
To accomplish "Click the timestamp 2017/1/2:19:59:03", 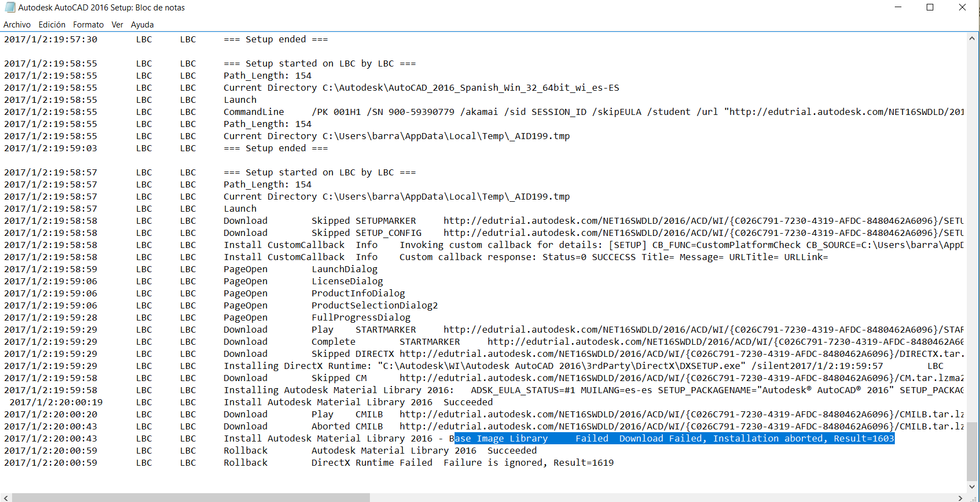I will pos(51,148).
